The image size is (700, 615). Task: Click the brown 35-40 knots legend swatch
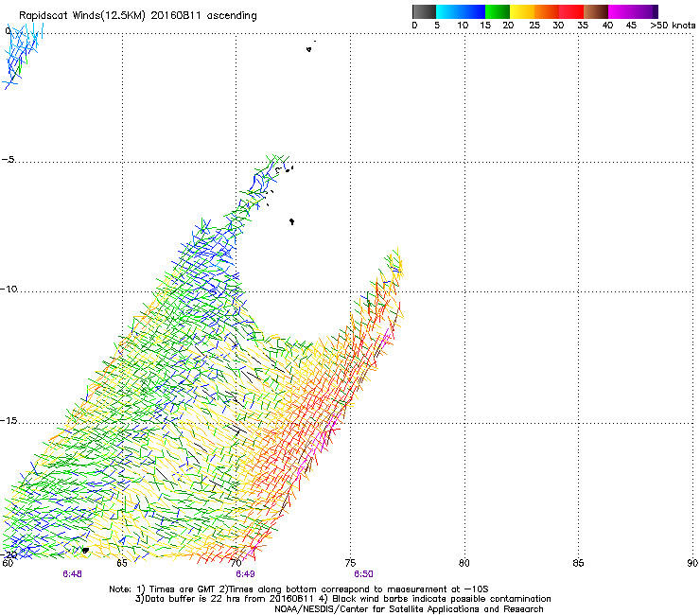point(596,11)
